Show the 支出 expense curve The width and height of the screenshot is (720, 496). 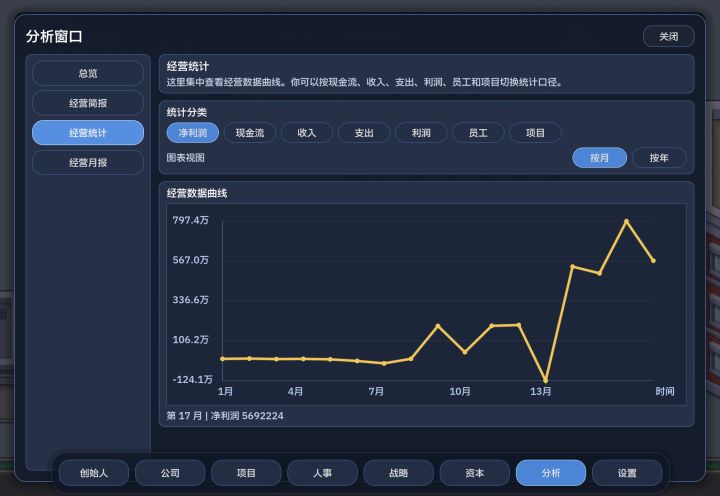click(x=364, y=133)
